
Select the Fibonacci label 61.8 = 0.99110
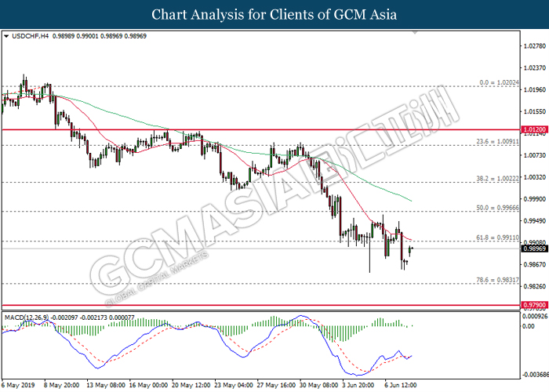coord(497,238)
